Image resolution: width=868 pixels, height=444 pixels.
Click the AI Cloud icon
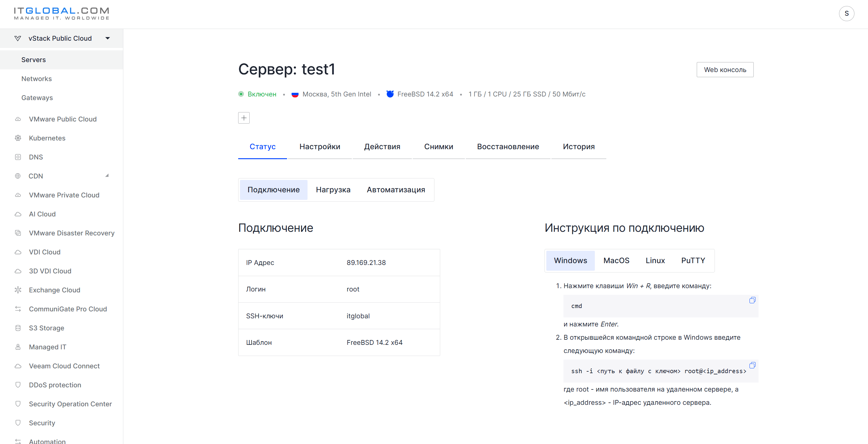(x=18, y=214)
